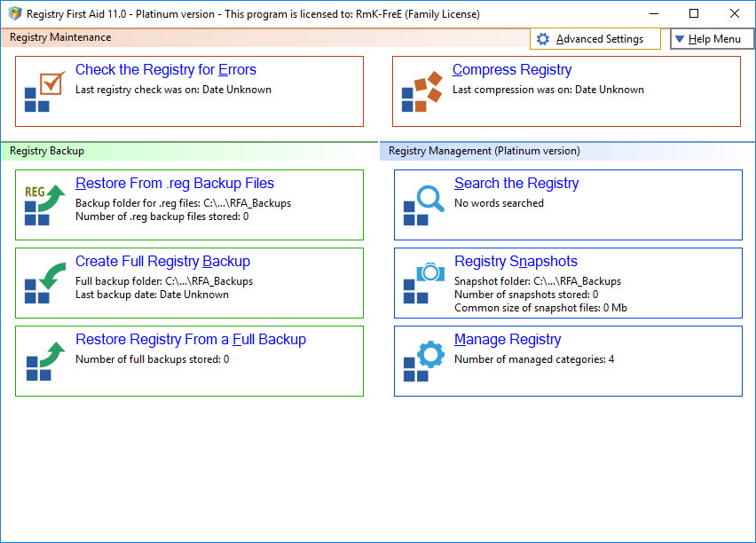Close the Registry First Aid window

[735, 13]
